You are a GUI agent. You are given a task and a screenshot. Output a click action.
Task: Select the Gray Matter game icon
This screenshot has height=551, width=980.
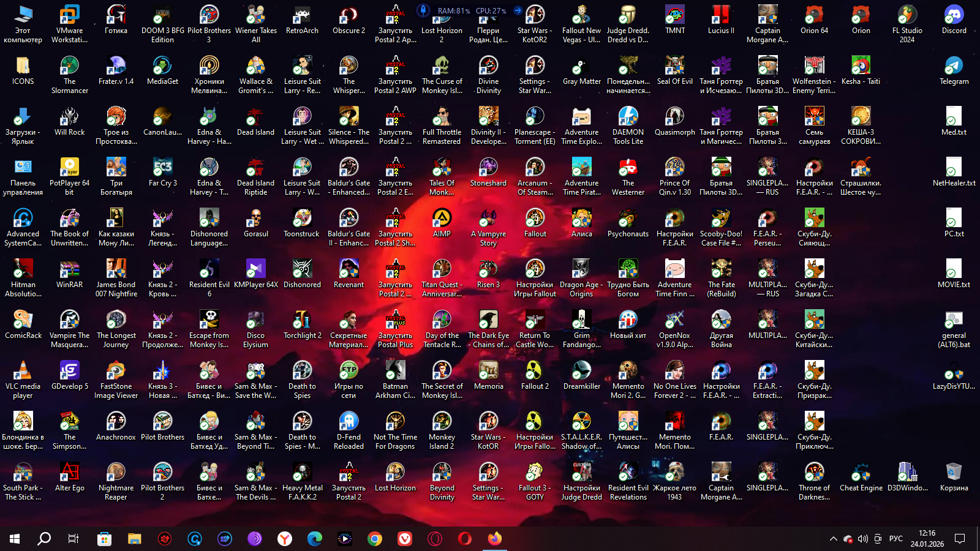(x=581, y=70)
